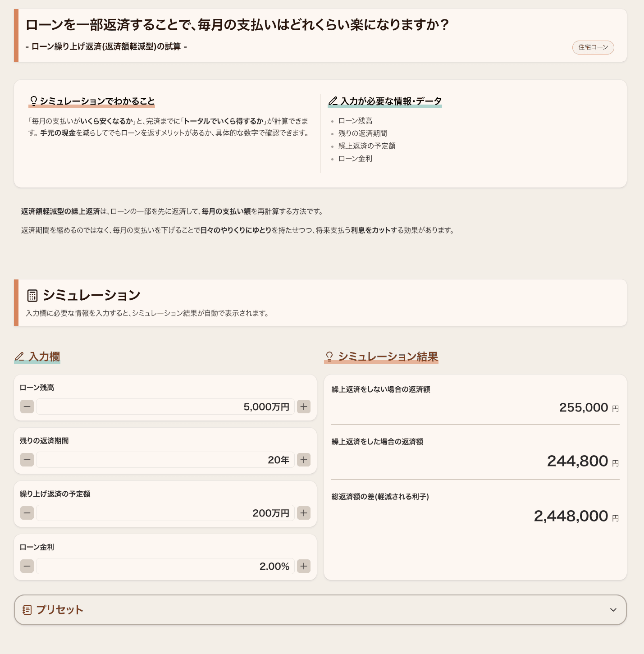644x654 pixels.
Task: Click plus for 残りの返済期間
Action: (x=304, y=460)
